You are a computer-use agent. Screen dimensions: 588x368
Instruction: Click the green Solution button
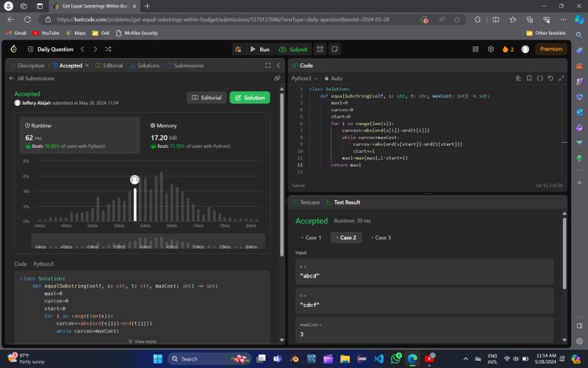point(250,98)
